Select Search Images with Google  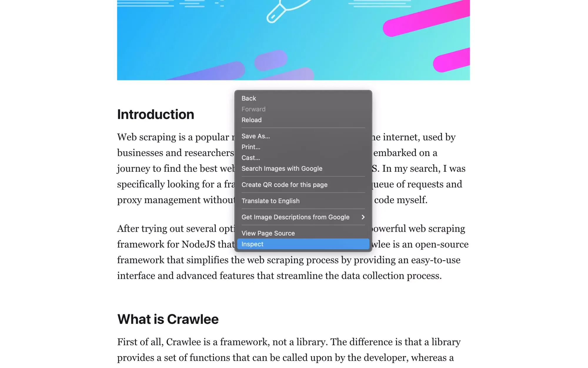pyautogui.click(x=282, y=168)
